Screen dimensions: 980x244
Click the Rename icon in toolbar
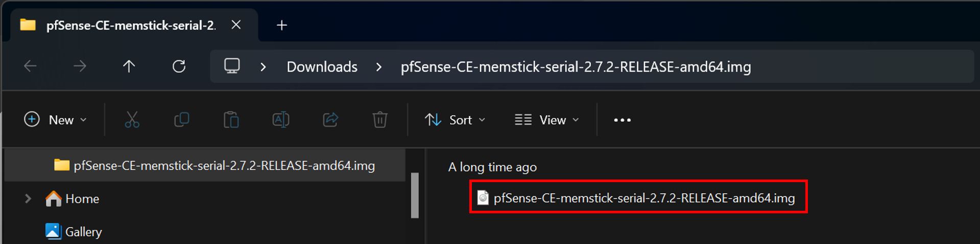[x=280, y=120]
